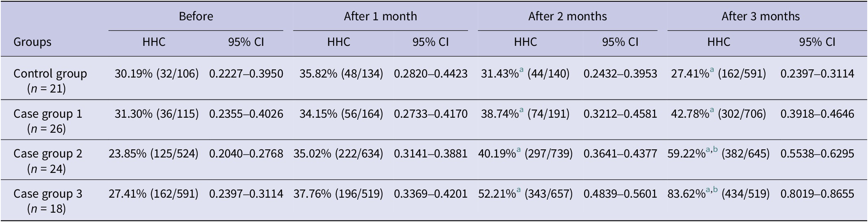Screen dimensions: 868x222
Task: Click the HHC subheader under "Before"
Action: (x=154, y=42)
